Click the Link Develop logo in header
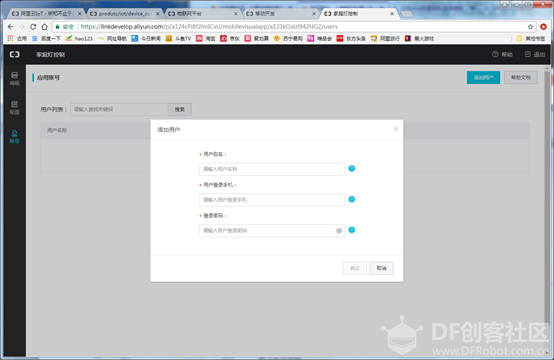554x360 pixels. (x=14, y=54)
